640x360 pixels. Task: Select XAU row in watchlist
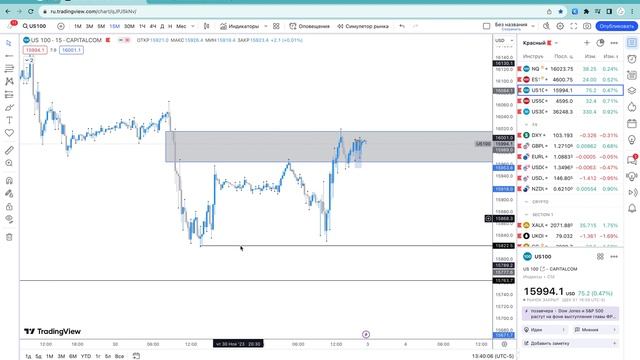click(570, 225)
